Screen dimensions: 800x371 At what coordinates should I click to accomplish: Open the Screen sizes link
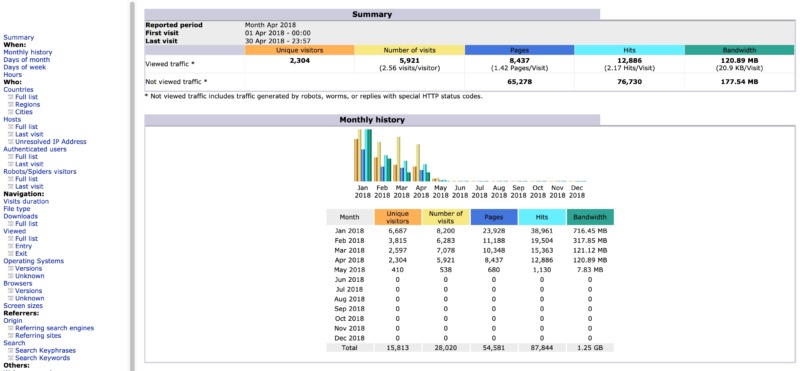23,306
